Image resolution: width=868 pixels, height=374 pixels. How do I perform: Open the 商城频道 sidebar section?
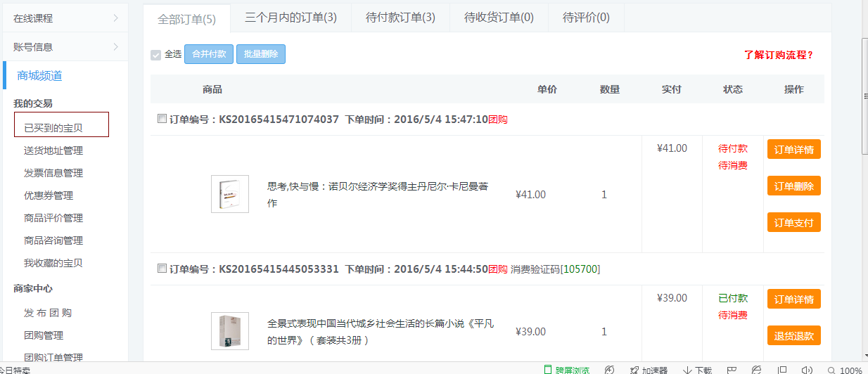(x=44, y=76)
